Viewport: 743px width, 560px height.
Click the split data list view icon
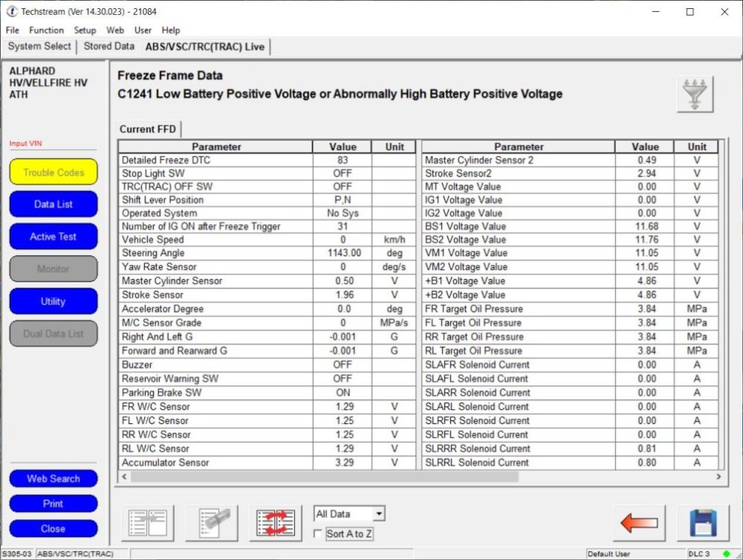[x=148, y=523]
